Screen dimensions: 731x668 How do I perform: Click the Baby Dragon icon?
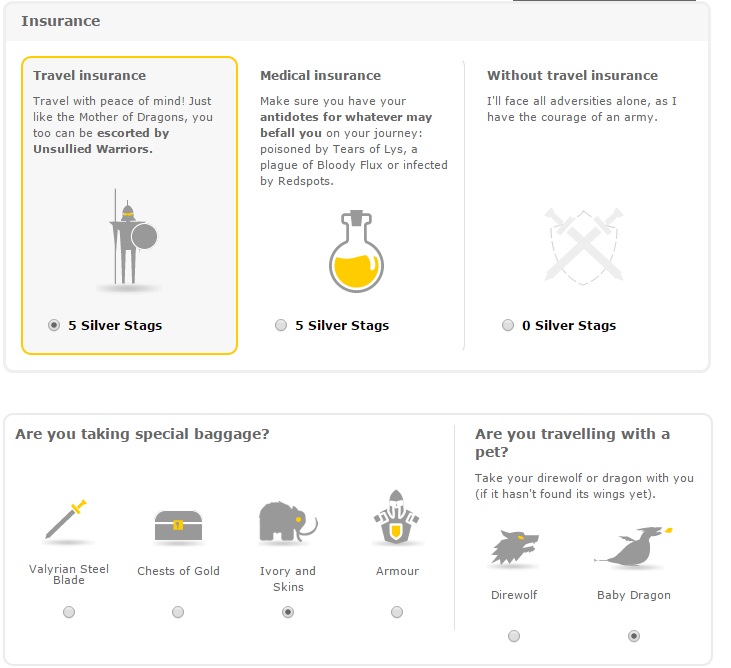(634, 546)
